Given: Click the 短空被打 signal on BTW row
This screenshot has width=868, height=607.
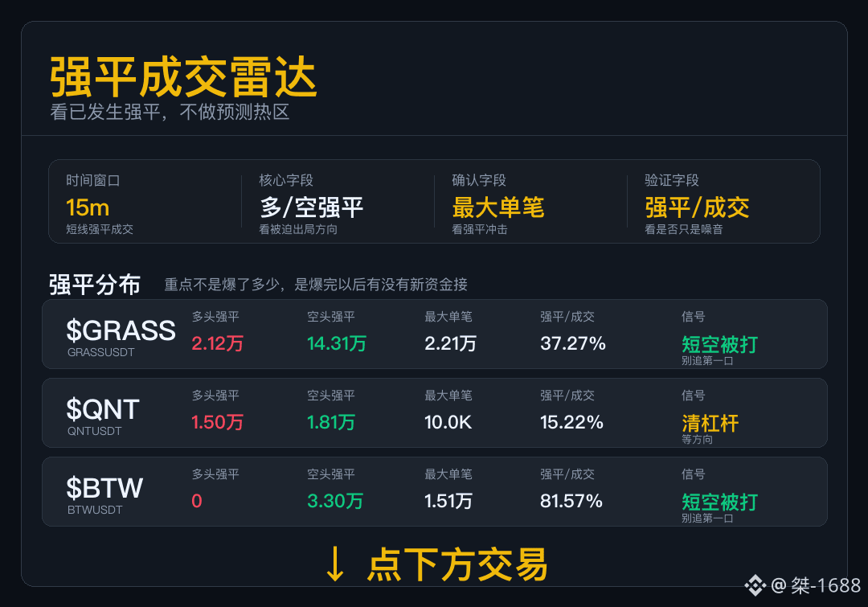Looking at the screenshot, I should click(x=719, y=502).
